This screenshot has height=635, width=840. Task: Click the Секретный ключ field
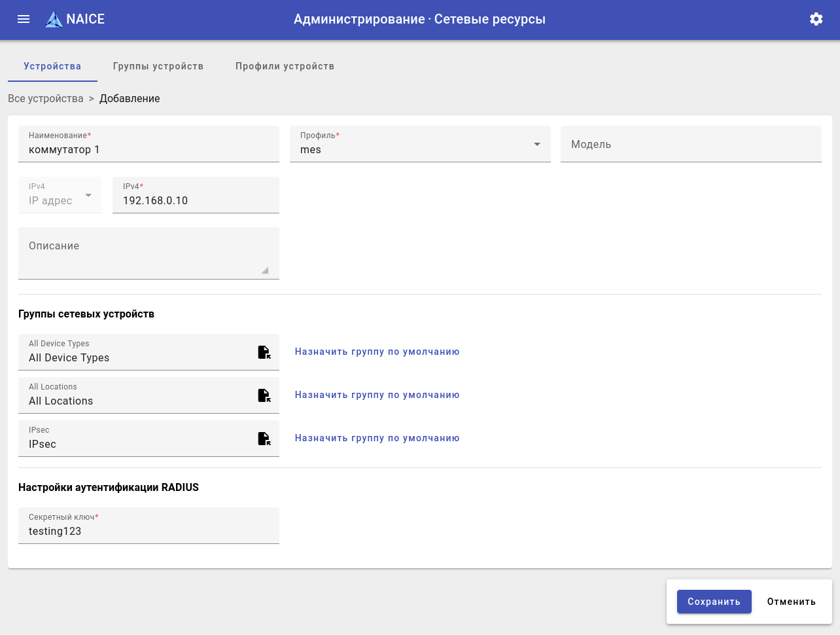pos(149,531)
